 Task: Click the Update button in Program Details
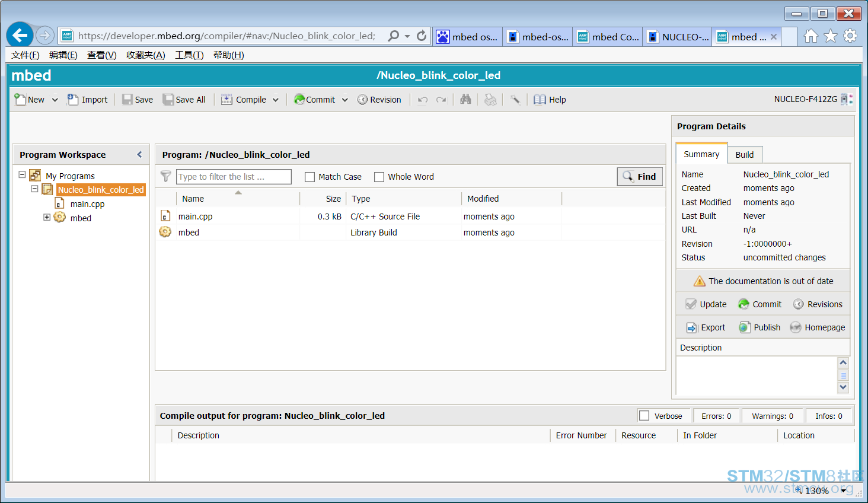pyautogui.click(x=706, y=304)
